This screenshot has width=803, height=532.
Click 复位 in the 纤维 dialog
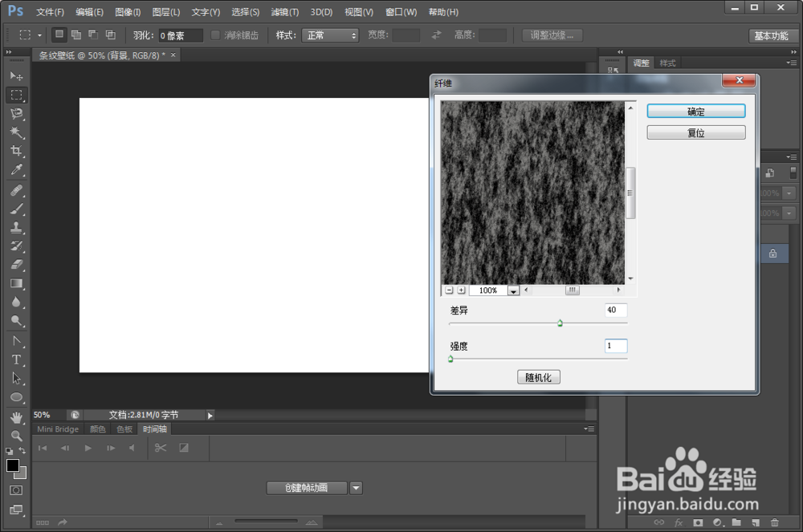click(696, 133)
